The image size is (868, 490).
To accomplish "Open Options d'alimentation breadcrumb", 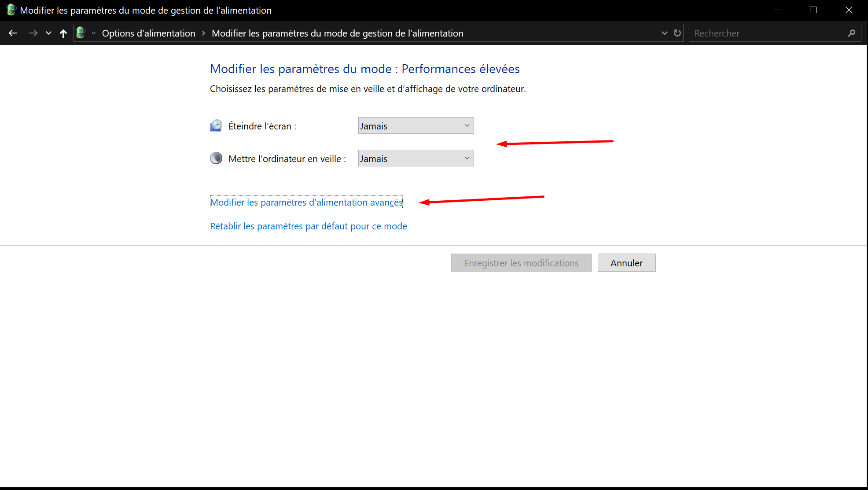I will [x=148, y=33].
